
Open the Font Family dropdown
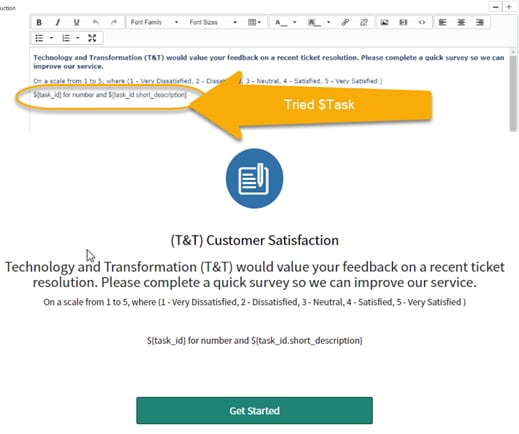154,22
